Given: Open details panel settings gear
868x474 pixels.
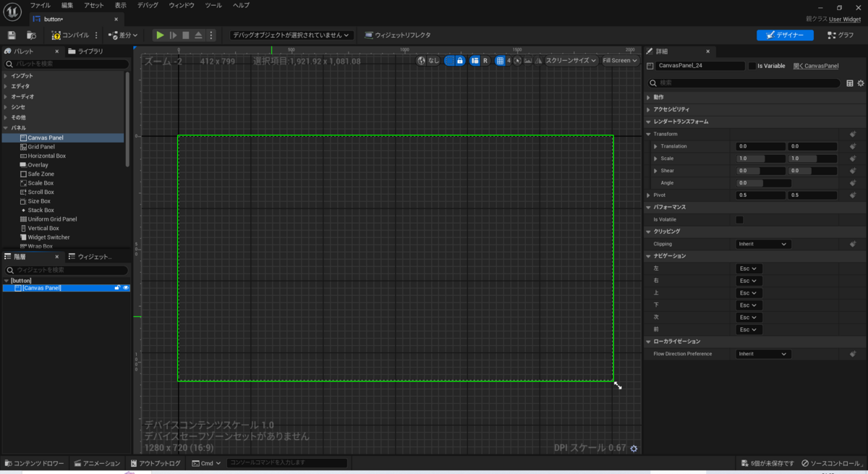Looking at the screenshot, I should [x=861, y=83].
